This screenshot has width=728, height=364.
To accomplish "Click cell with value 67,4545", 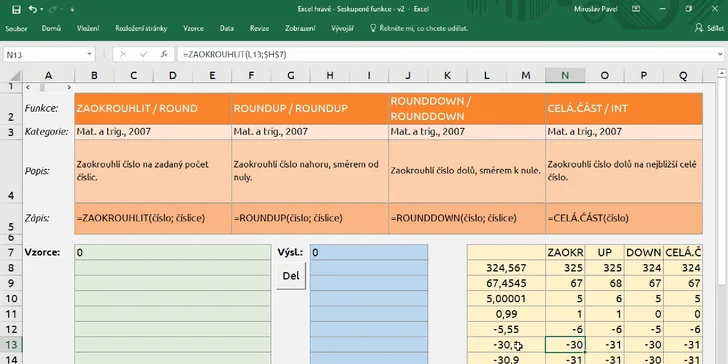I will click(506, 283).
